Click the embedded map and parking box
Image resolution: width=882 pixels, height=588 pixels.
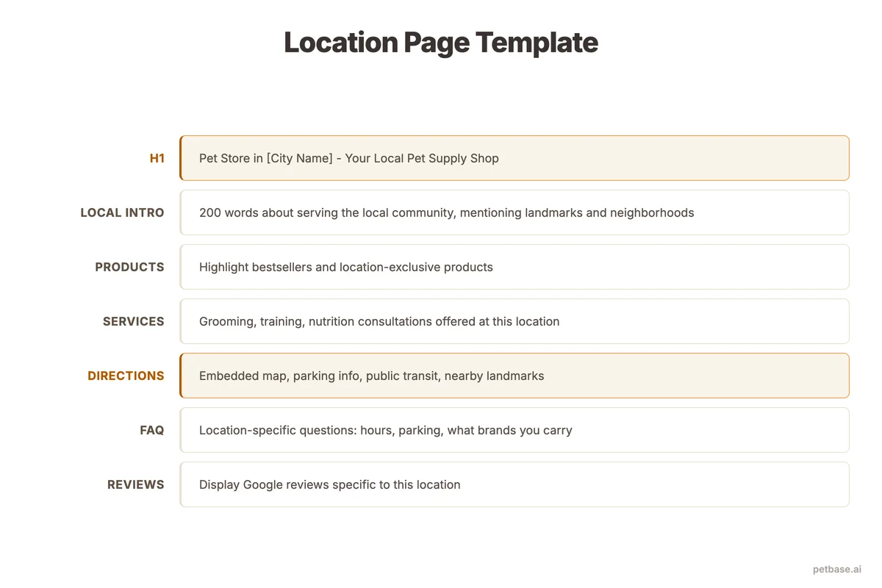coord(514,376)
